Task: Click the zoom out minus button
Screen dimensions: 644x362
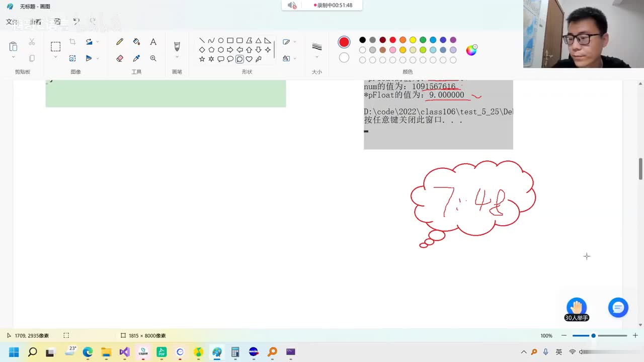Action: [x=564, y=335]
